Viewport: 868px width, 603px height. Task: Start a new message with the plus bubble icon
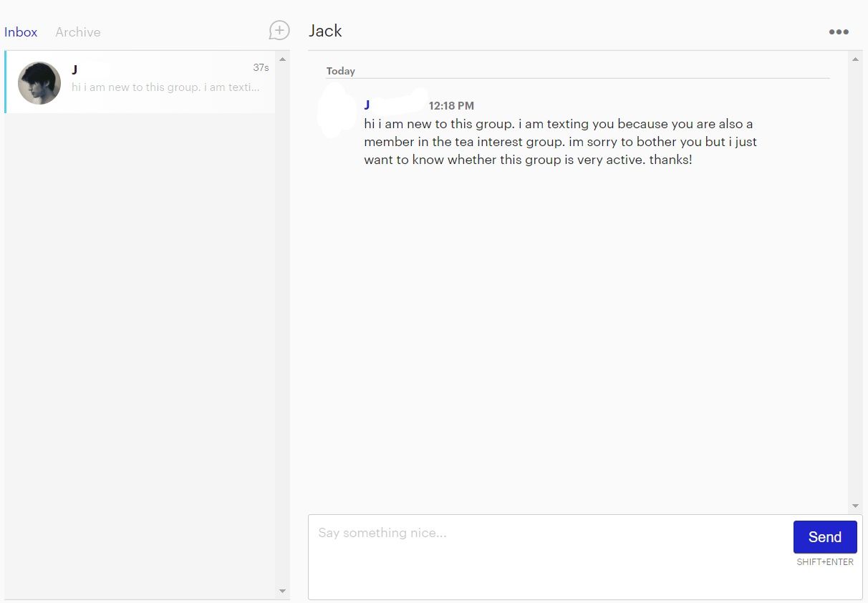coord(279,30)
